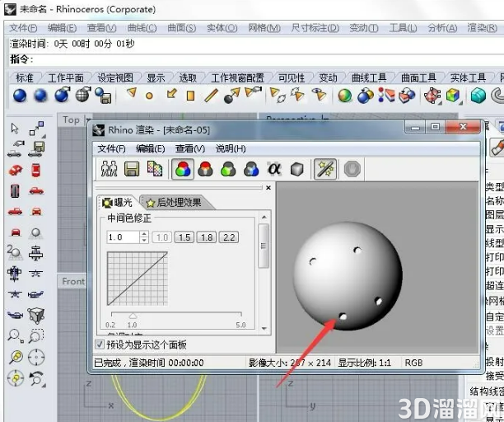Click the gamma slider handle
Screen dimensions: 504x422
[133, 316]
